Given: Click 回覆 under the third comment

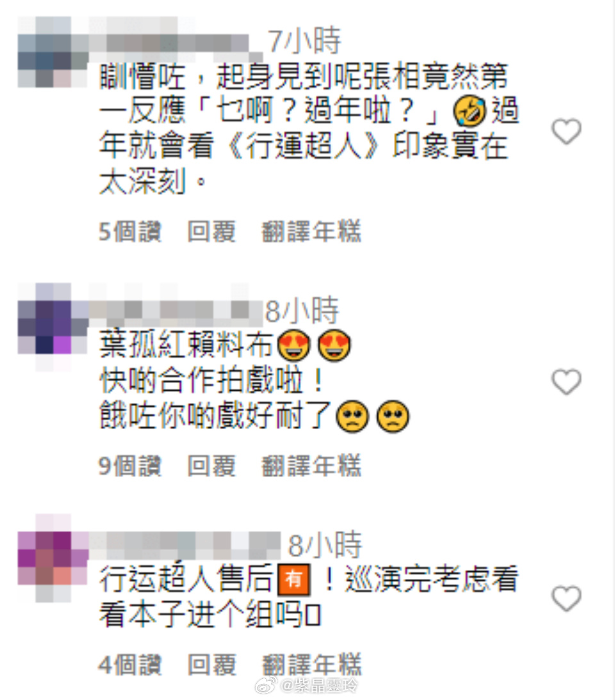Looking at the screenshot, I should pyautogui.click(x=211, y=665).
